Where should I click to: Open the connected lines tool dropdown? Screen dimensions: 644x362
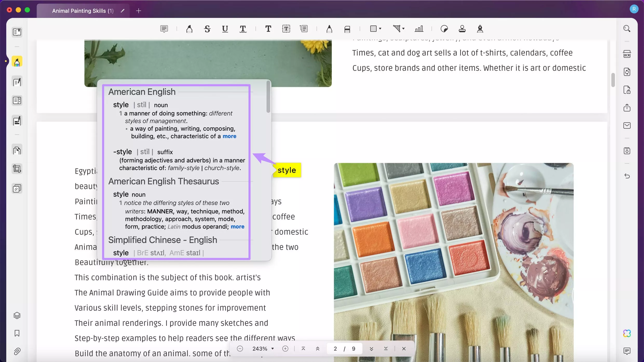point(399,29)
